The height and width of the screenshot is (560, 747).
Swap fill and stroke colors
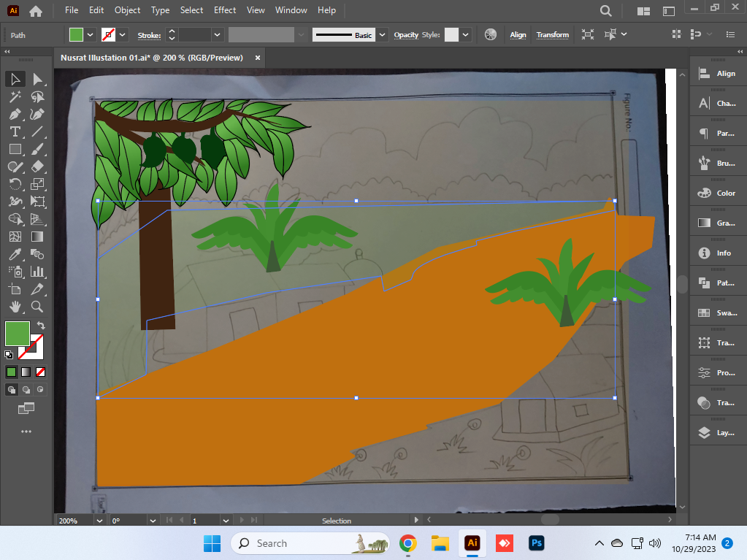coord(42,325)
